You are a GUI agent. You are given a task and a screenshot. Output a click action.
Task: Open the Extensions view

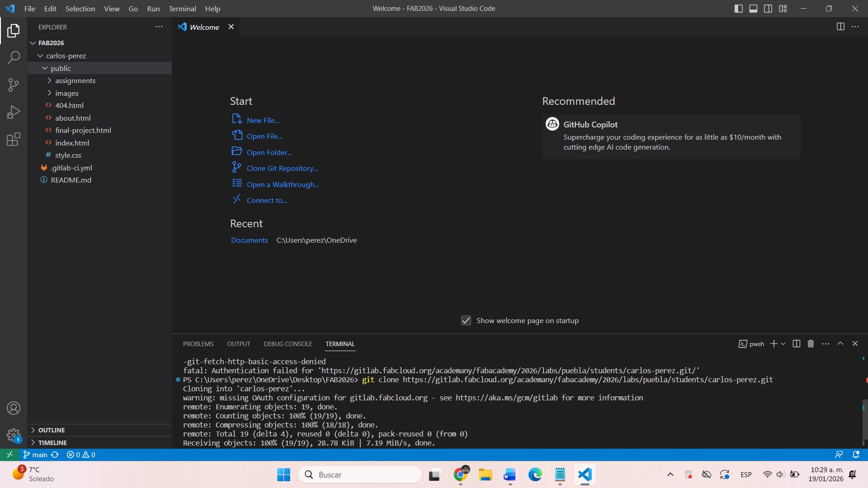14,139
